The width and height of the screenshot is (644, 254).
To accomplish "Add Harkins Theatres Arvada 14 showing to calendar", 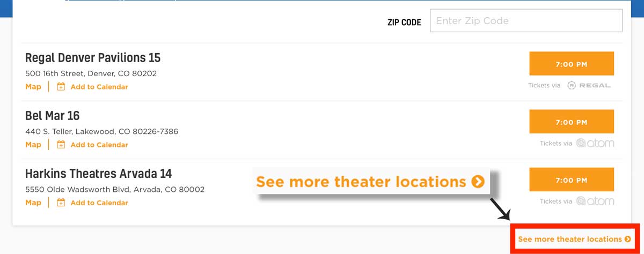I will tap(99, 203).
